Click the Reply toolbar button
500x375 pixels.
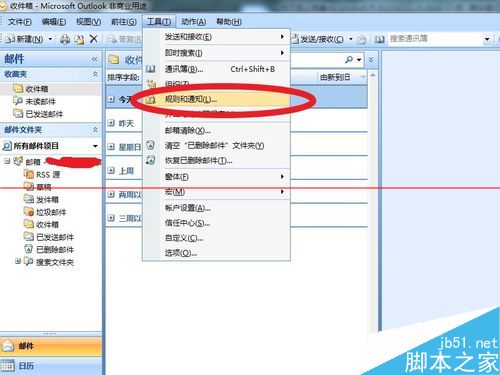pyautogui.click(x=124, y=39)
